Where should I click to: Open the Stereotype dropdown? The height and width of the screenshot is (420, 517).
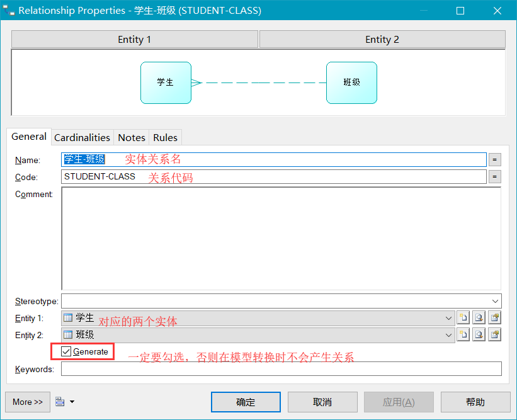click(496, 301)
